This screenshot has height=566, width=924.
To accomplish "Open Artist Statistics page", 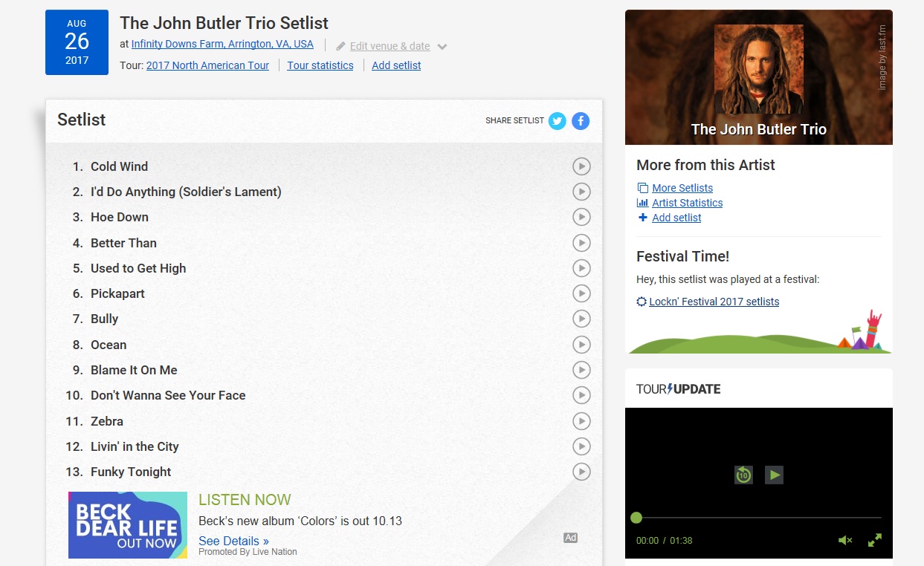I will (688, 203).
